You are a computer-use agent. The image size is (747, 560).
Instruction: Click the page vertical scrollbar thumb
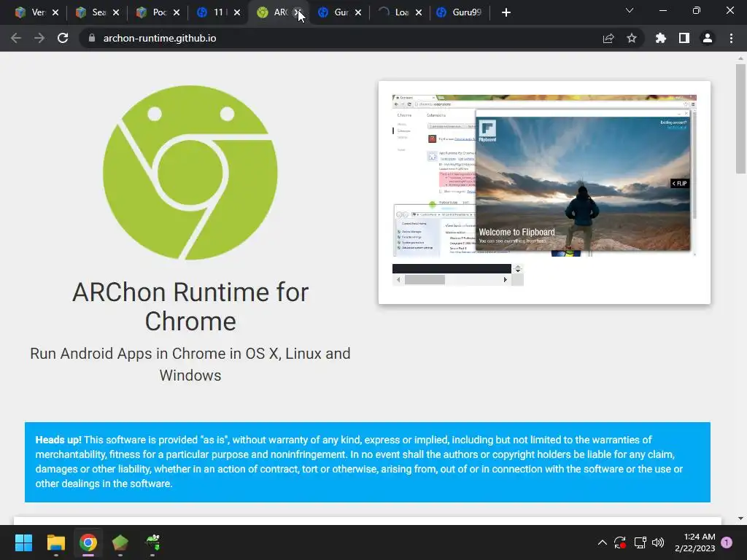[x=740, y=119]
